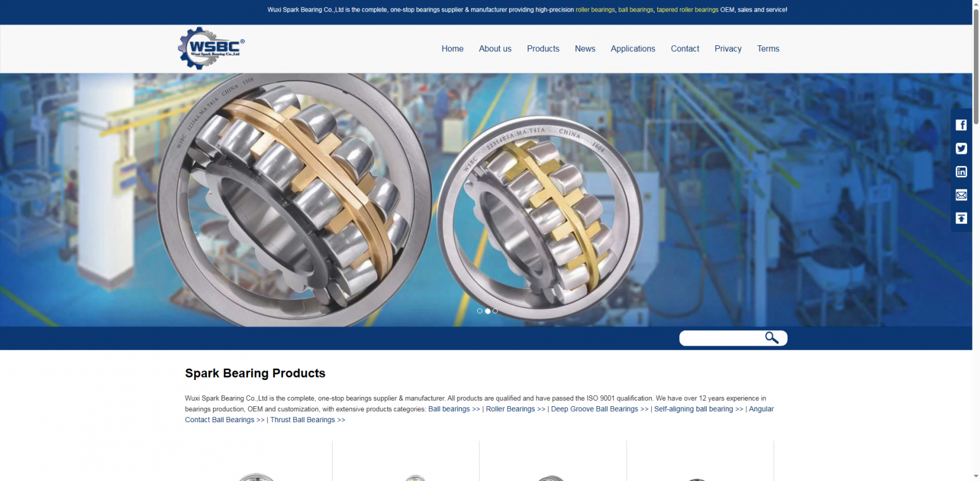Click the yellow tapered roller bearings link
This screenshot has width=980, height=481.
687,10
